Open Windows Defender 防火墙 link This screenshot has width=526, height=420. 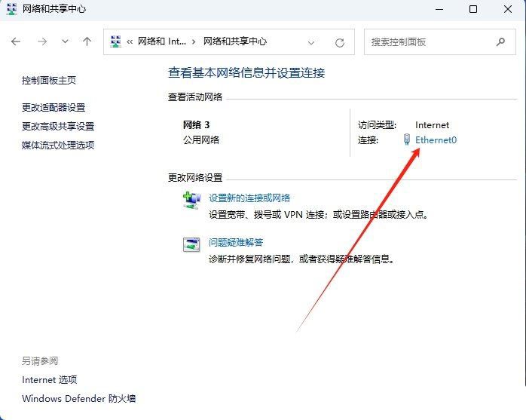tap(78, 399)
